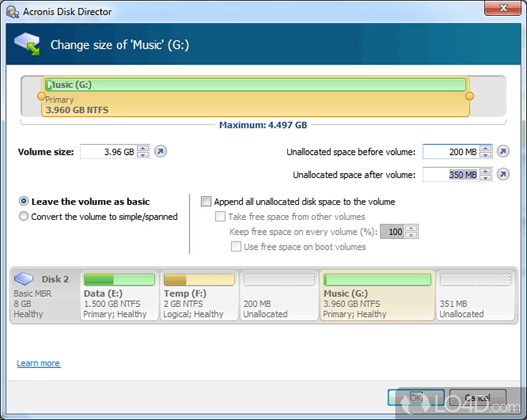Click the Disk 2 drive icon
Viewport: 527px width, 420px height.
coord(24,278)
